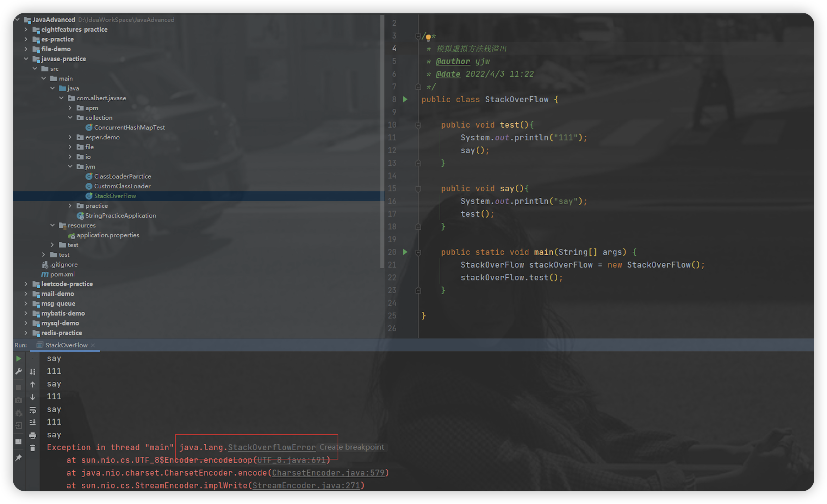Viewport: 827px width, 504px height.
Task: Expand the file-demo module
Action: click(26, 49)
